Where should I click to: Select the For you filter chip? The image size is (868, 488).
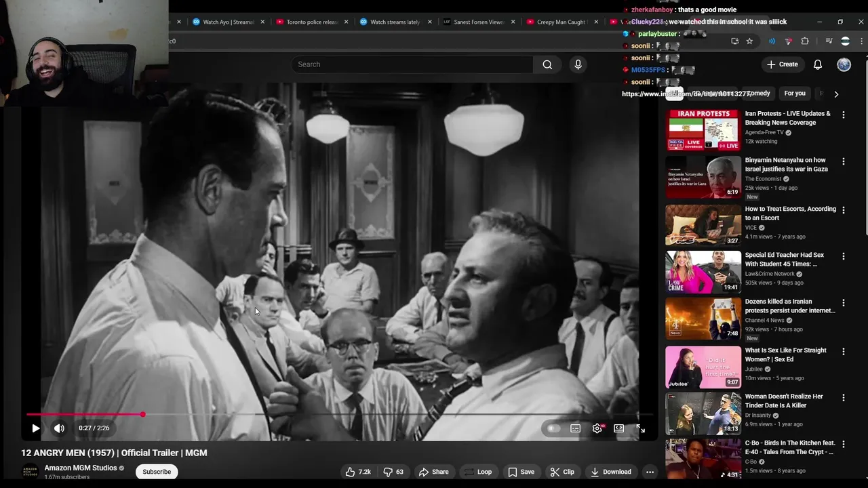(x=795, y=94)
